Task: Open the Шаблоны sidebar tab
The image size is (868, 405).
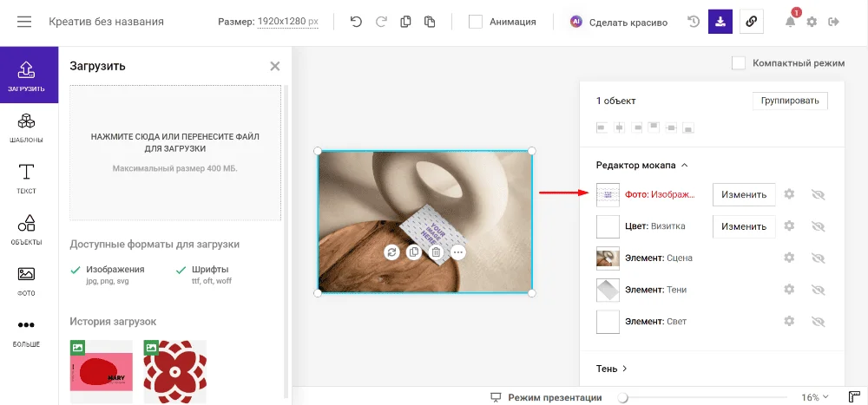Action: (27, 127)
